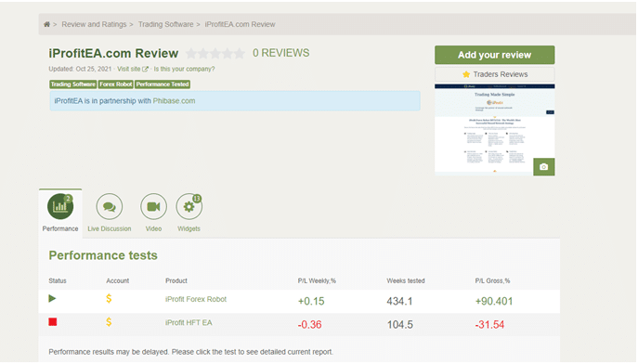Screen dimensions: 638x364
Task: Click dollar account icon for iProfit Forex Robot
Action: pos(109,299)
